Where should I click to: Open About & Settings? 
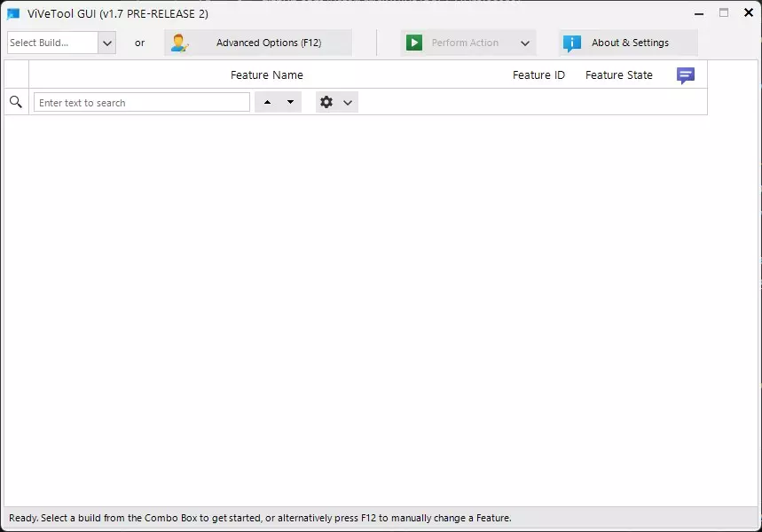[628, 43]
